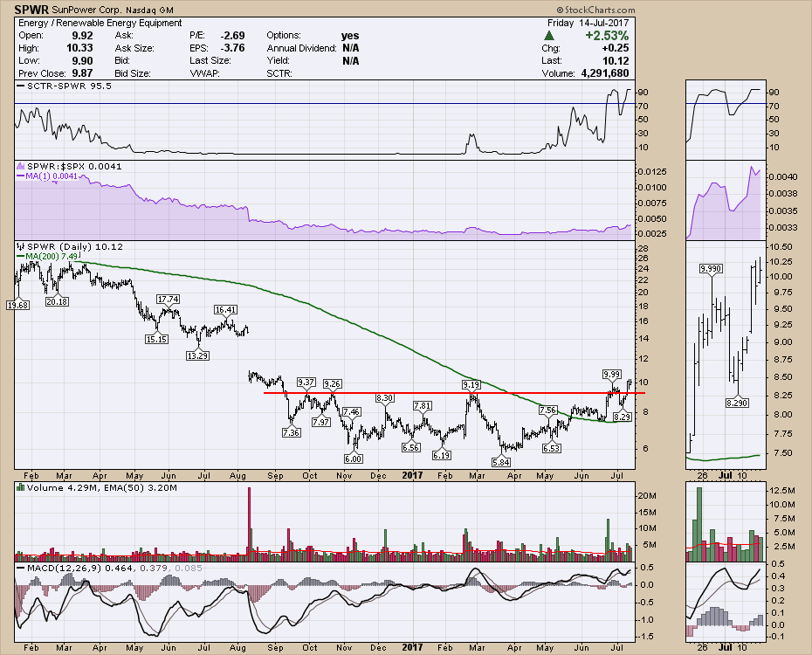The image size is (812, 655).
Task: Click the tallest August volume spike bar
Action: coord(249,523)
